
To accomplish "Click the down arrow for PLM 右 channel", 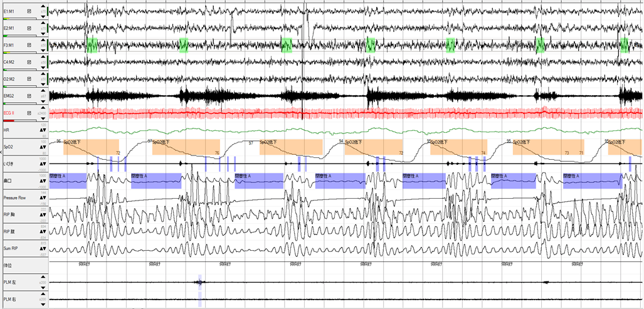I will tap(43, 306).
